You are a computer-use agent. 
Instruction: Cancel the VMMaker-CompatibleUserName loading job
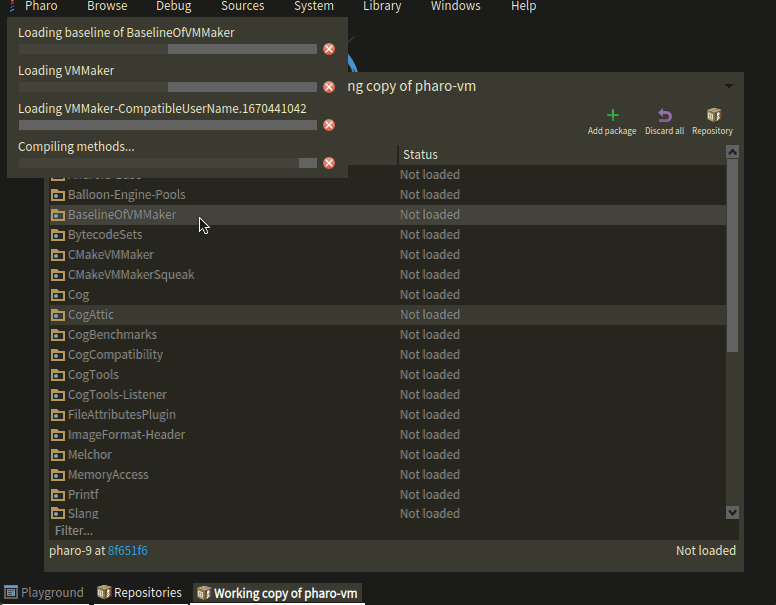click(x=329, y=125)
